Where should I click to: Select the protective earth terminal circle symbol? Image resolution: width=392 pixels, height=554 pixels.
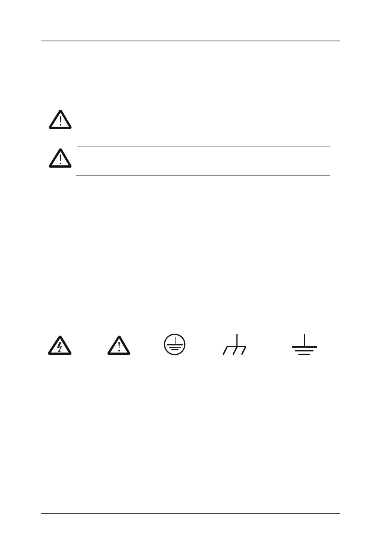pos(176,344)
